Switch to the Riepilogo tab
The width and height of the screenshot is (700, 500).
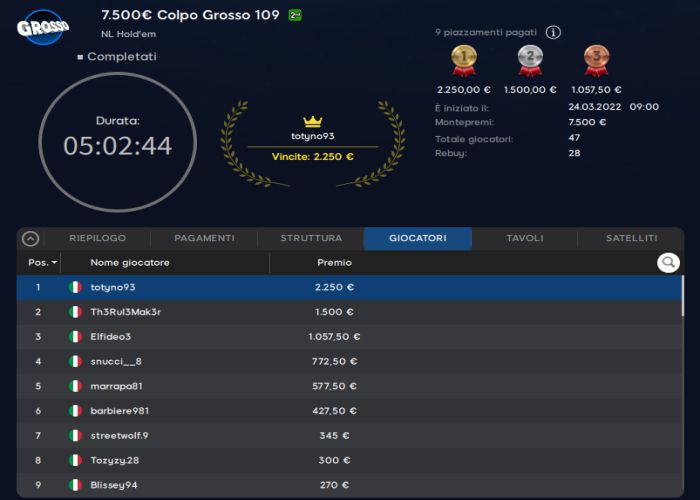pyautogui.click(x=97, y=238)
